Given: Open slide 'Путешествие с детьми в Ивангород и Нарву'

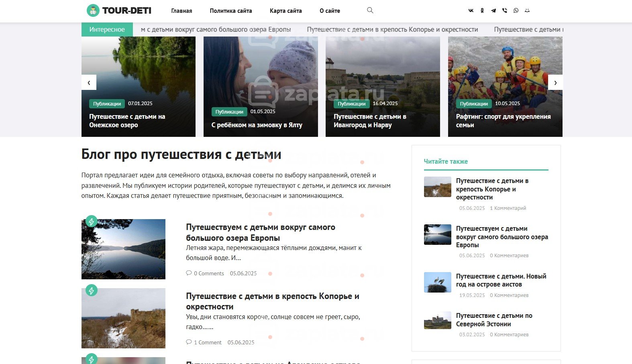Looking at the screenshot, I should click(x=370, y=121).
